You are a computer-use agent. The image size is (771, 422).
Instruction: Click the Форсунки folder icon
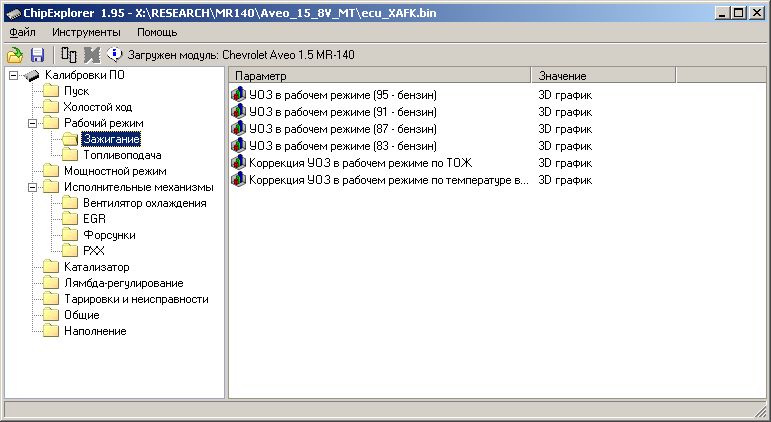(70, 235)
